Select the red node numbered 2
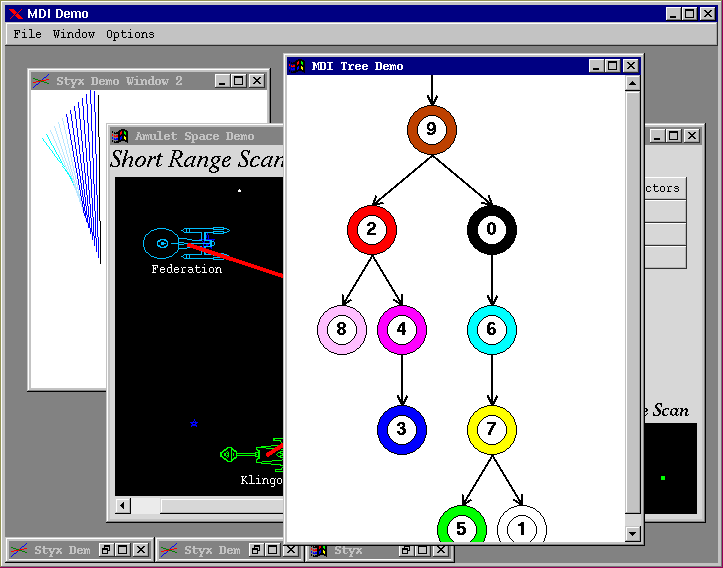723x568 pixels. pyautogui.click(x=371, y=230)
